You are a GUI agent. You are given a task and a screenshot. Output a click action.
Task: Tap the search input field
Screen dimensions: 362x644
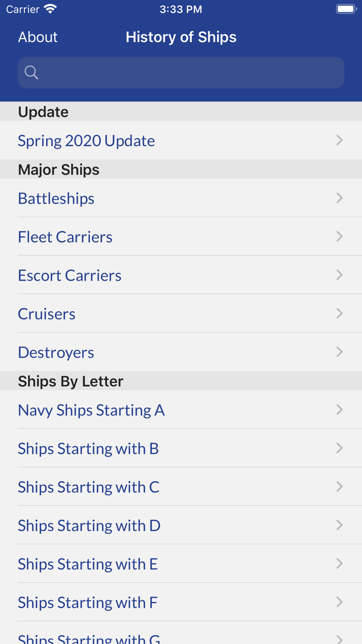tap(180, 72)
